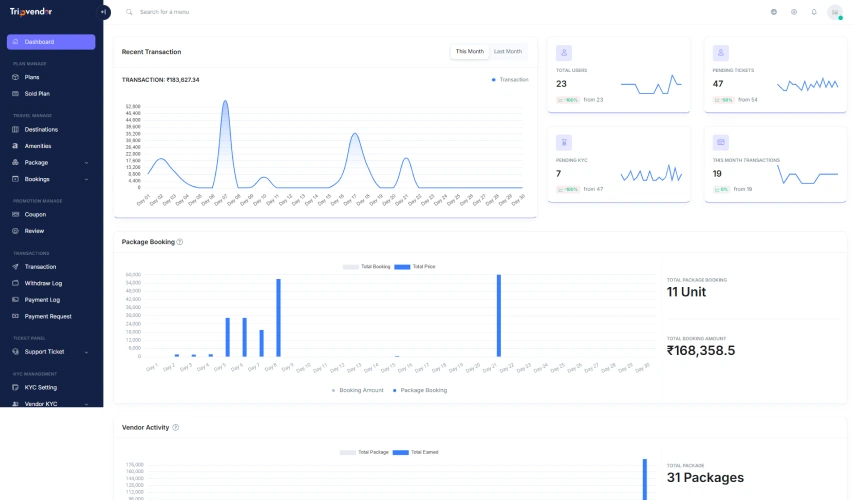This screenshot has width=854, height=500.
Task: Switch to This Month tab
Action: coord(469,51)
